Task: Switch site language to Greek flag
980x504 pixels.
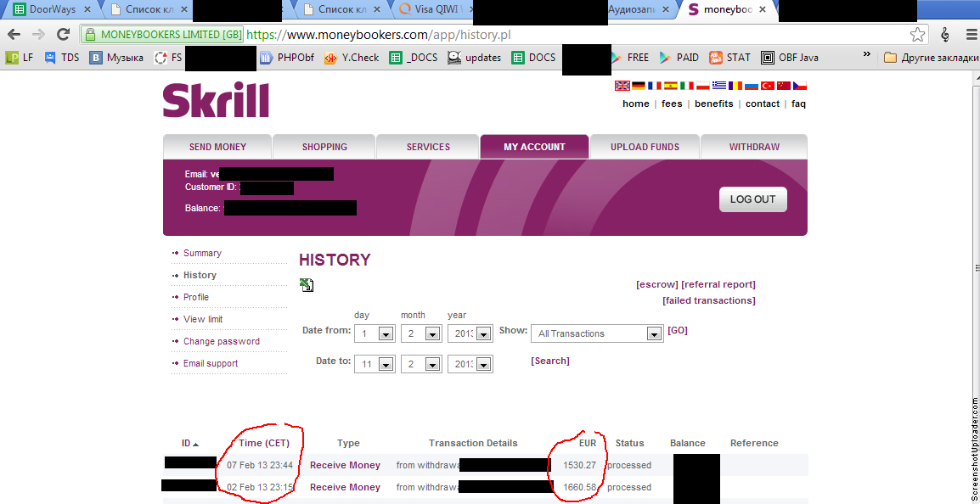Action: pyautogui.click(x=719, y=86)
